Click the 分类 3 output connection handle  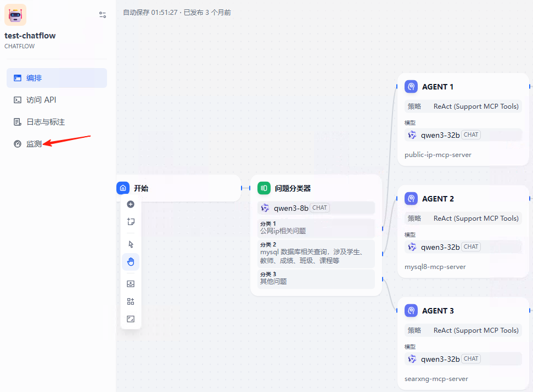pos(383,279)
